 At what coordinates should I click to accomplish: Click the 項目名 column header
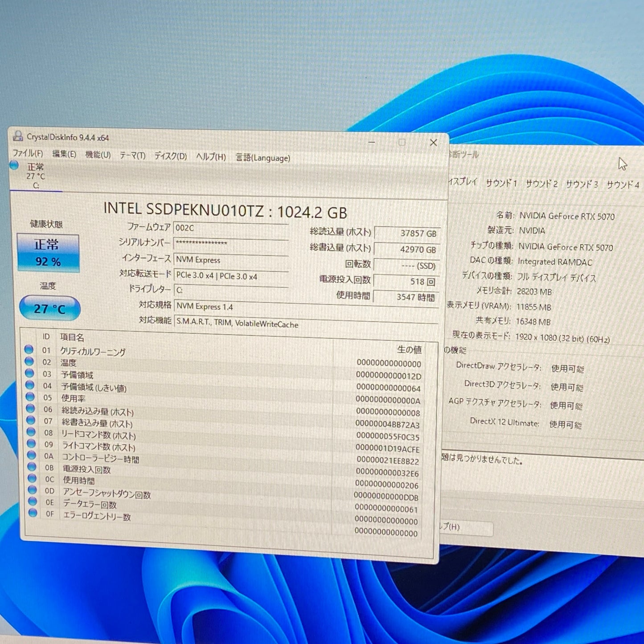coord(72,337)
